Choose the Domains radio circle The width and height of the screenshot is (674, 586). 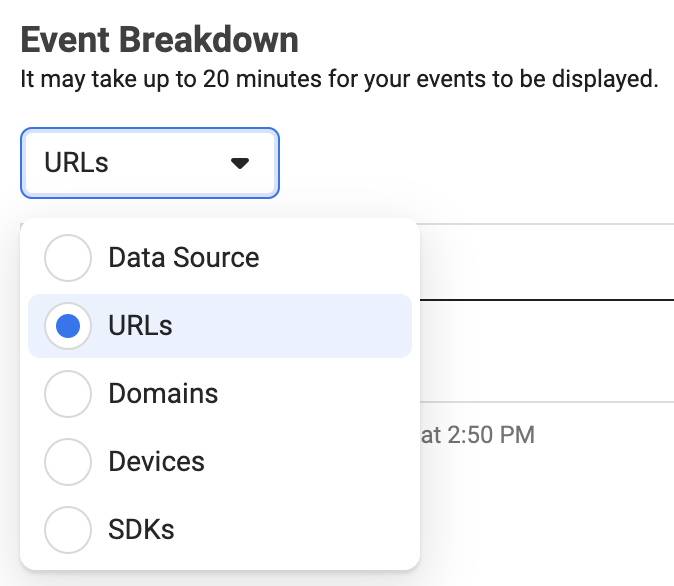pyautogui.click(x=68, y=394)
